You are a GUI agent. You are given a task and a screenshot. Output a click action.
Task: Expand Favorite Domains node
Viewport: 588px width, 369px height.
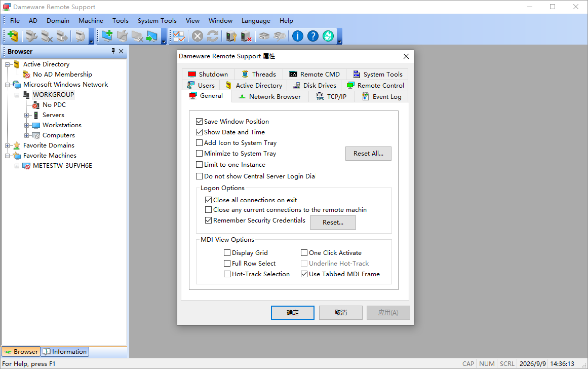point(7,145)
